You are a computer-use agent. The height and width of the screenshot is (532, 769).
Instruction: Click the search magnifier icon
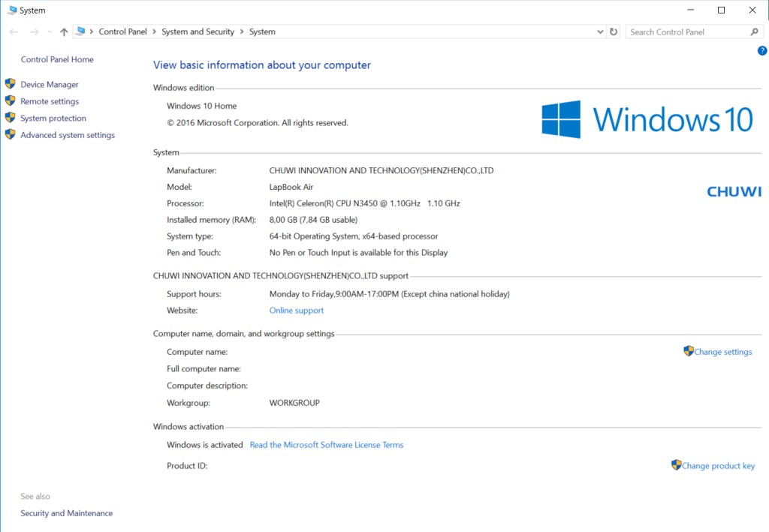point(754,32)
